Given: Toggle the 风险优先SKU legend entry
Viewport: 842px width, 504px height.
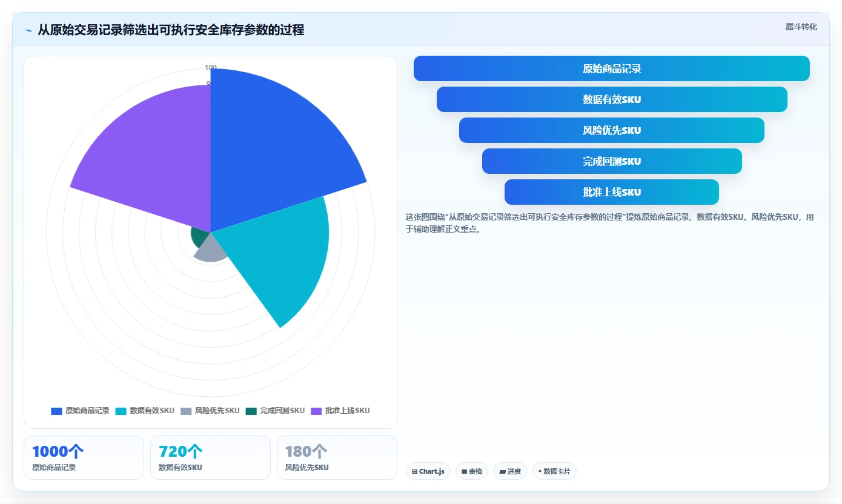Looking at the screenshot, I should tap(210, 411).
